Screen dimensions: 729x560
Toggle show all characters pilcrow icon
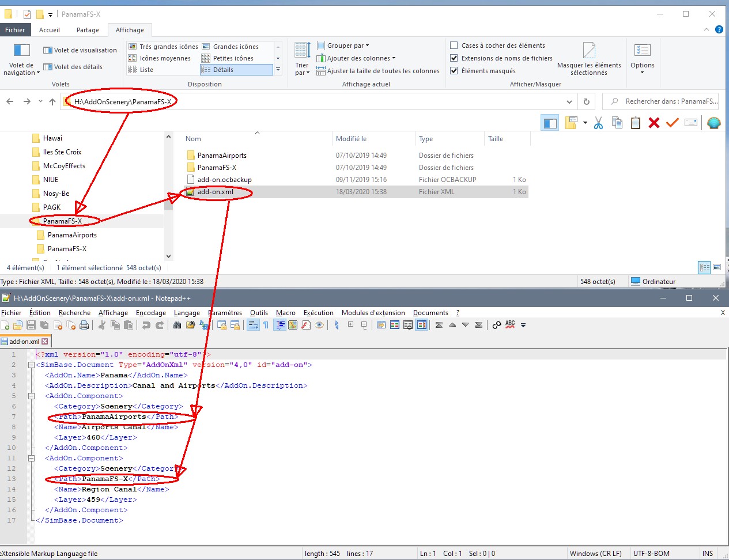pos(266,326)
